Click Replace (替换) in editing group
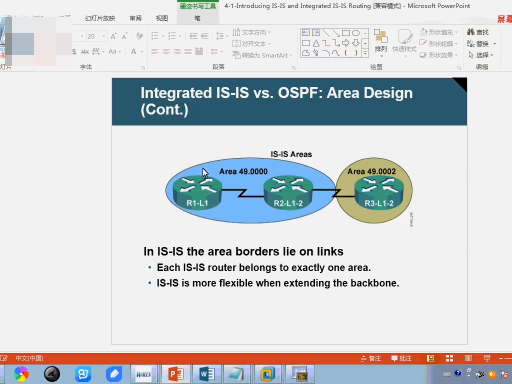The image size is (512, 384). 478,44
